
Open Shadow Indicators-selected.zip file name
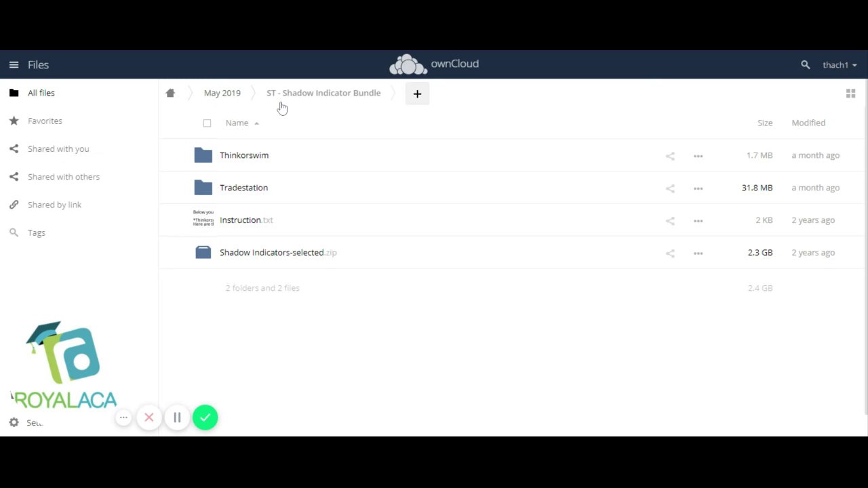(278, 252)
